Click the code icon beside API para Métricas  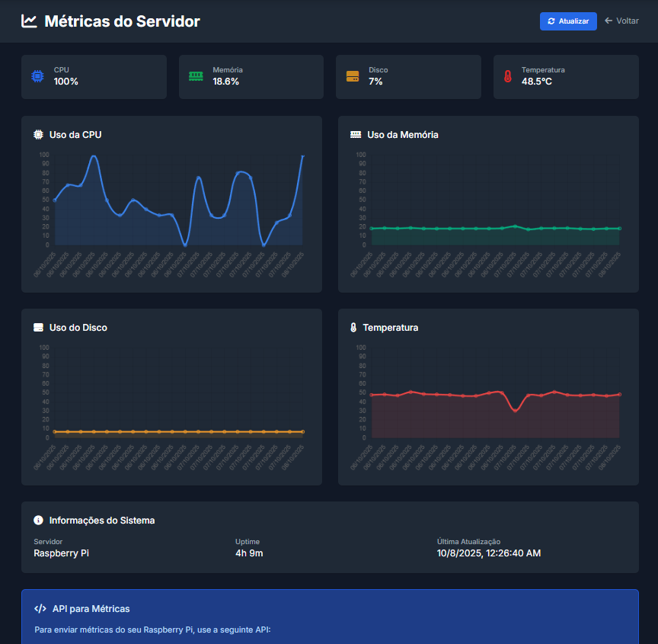[40, 609]
